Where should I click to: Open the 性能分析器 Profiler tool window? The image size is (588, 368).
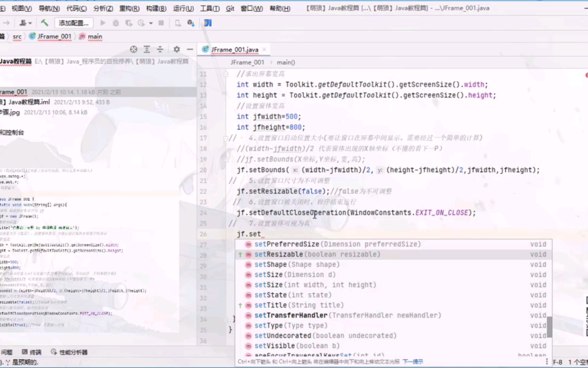(69, 352)
